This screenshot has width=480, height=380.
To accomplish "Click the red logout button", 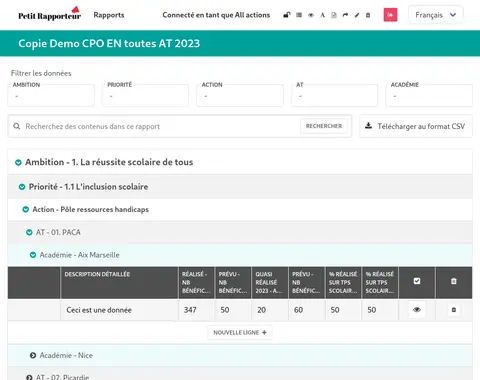I will (390, 15).
